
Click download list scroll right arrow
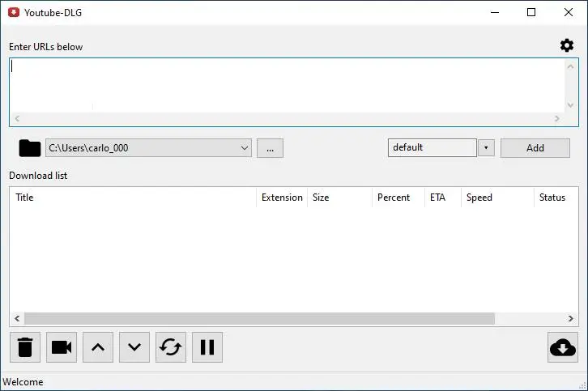click(570, 319)
